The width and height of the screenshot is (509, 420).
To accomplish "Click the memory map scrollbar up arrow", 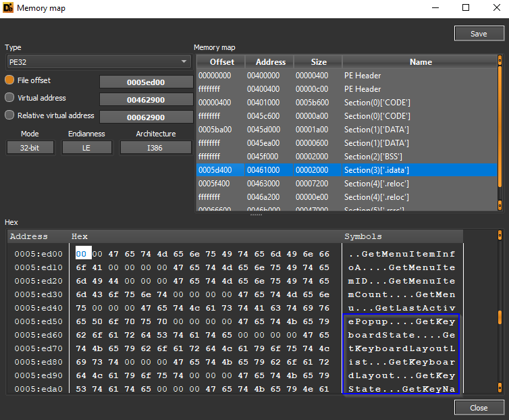I will (500, 60).
